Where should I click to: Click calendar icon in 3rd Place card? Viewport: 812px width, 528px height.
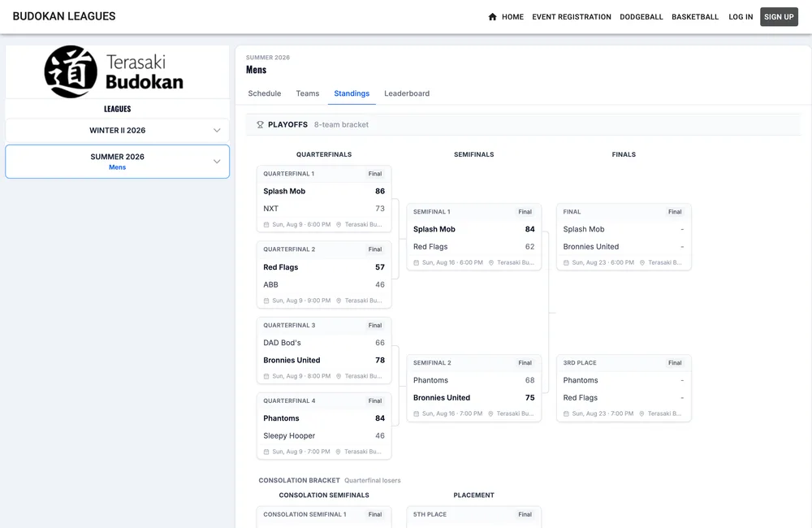click(x=566, y=414)
